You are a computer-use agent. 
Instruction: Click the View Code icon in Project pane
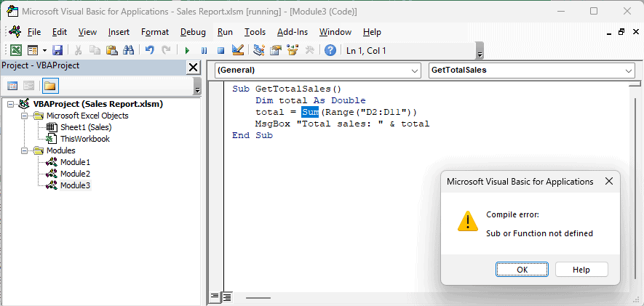coord(12,86)
